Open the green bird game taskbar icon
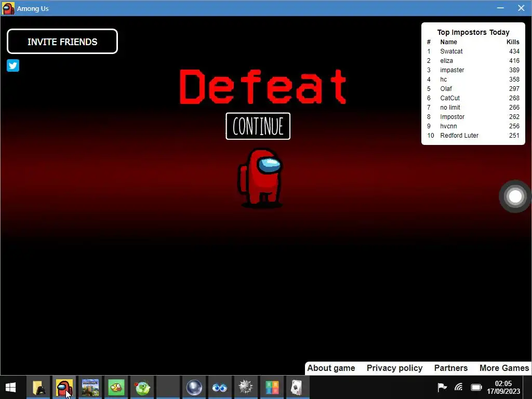 [x=142, y=387]
